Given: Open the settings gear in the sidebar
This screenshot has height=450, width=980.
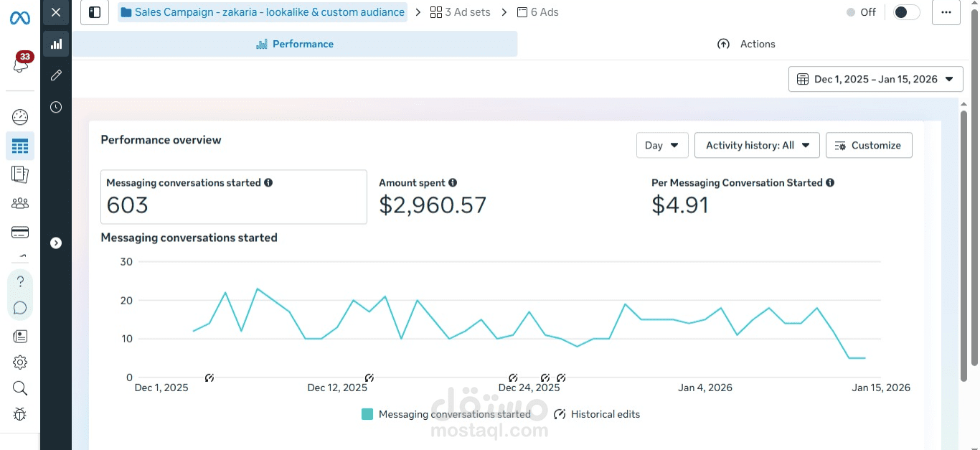Looking at the screenshot, I should click(20, 362).
